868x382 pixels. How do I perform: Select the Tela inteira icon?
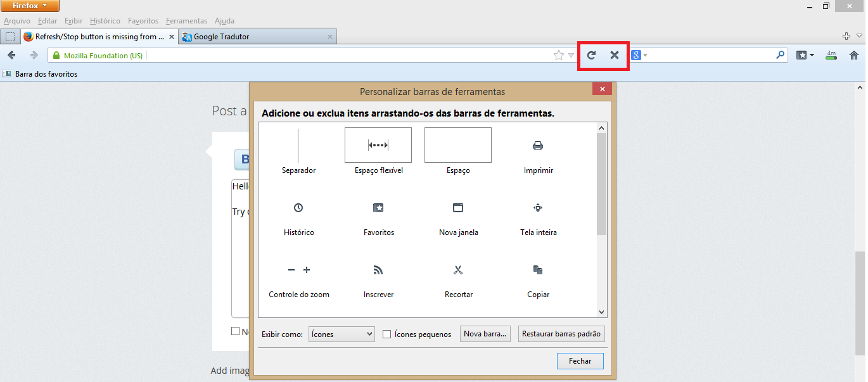pyautogui.click(x=538, y=208)
